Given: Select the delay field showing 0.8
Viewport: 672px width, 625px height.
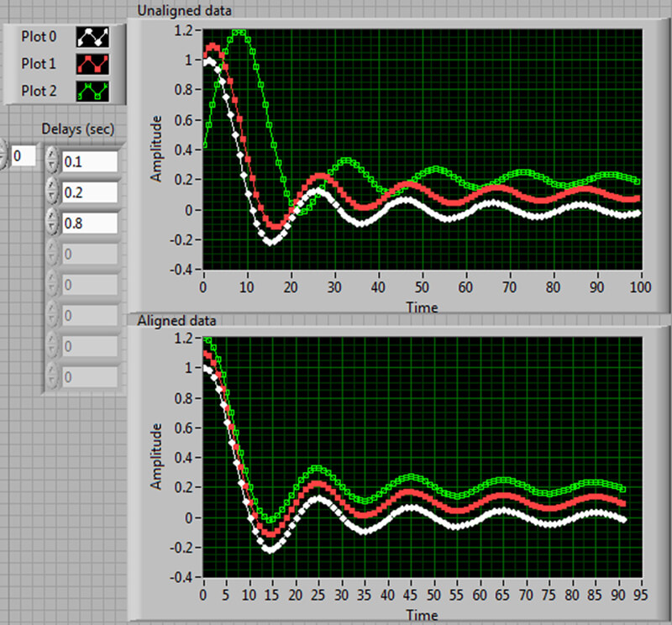Looking at the screenshot, I should point(90,223).
